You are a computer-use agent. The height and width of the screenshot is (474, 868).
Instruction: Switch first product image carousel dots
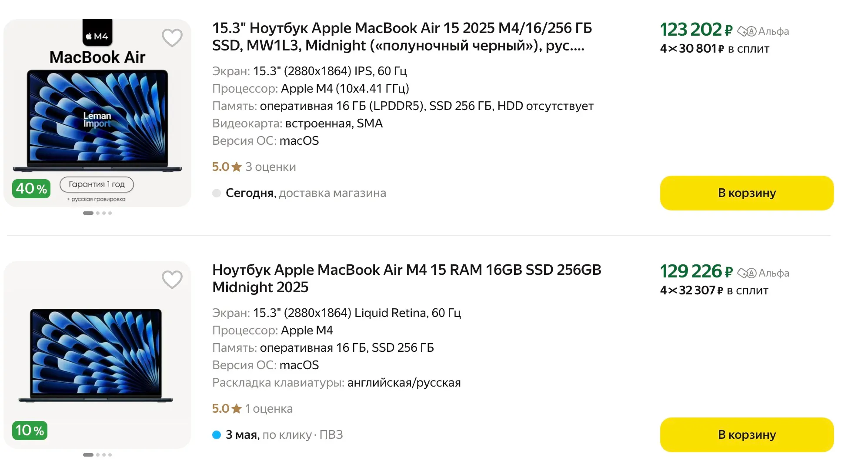[98, 213]
